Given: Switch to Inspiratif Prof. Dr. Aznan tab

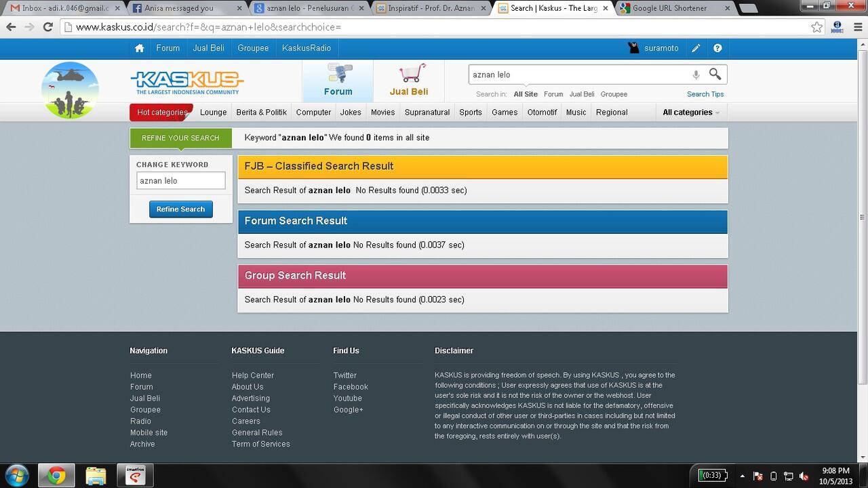Looking at the screenshot, I should pyautogui.click(x=427, y=8).
